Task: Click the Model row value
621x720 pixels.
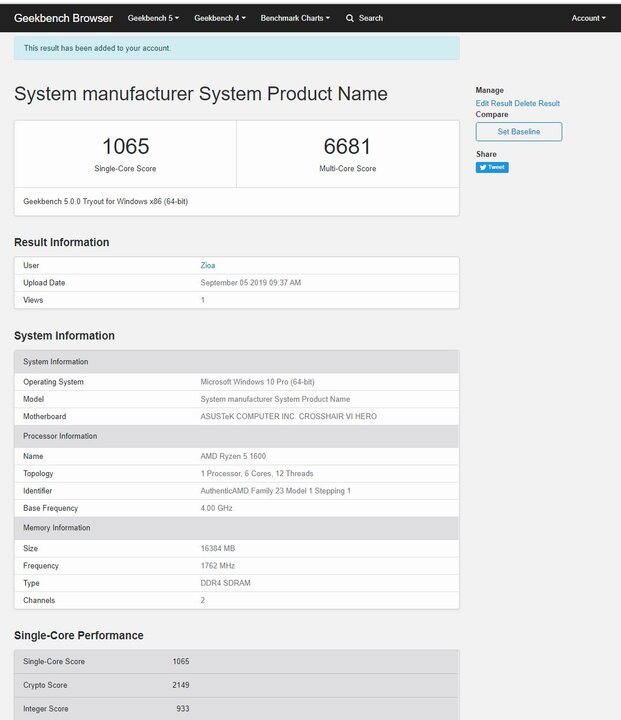Action: point(275,399)
